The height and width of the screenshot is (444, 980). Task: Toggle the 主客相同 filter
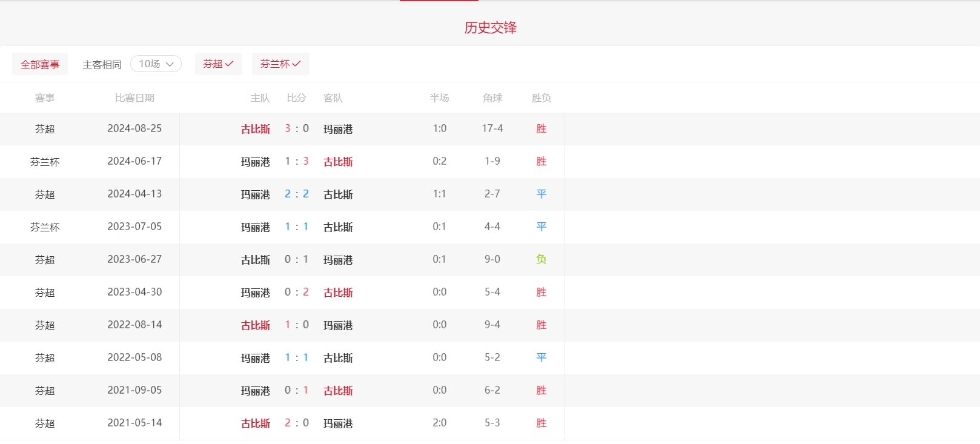click(x=102, y=64)
